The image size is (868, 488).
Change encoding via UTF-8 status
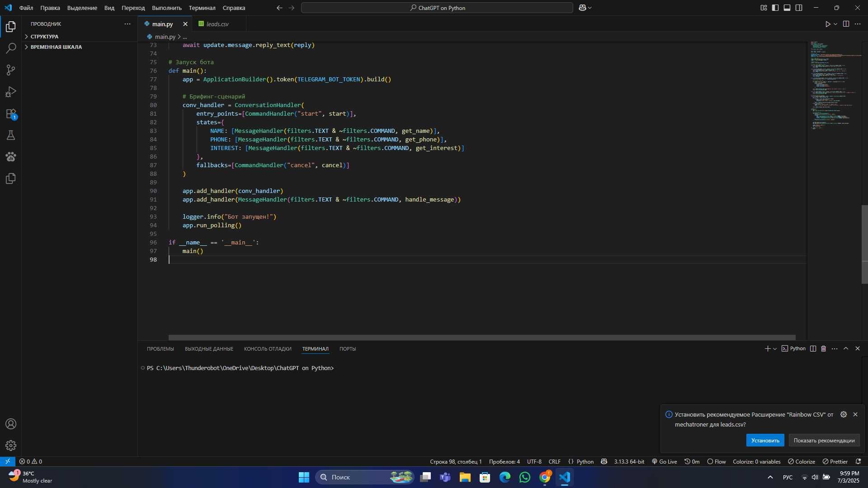tap(534, 461)
